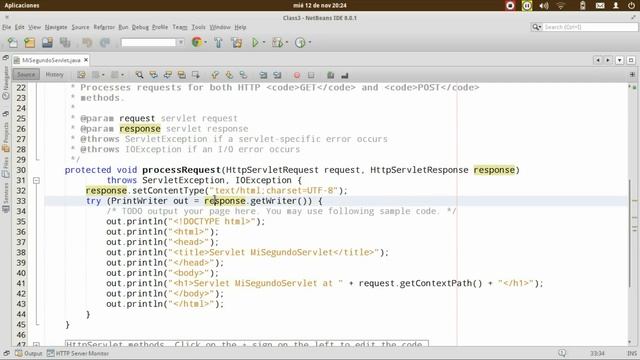The height and width of the screenshot is (360, 640).
Task: Expand the HttpServlet methods code fold
Action: tap(36, 345)
